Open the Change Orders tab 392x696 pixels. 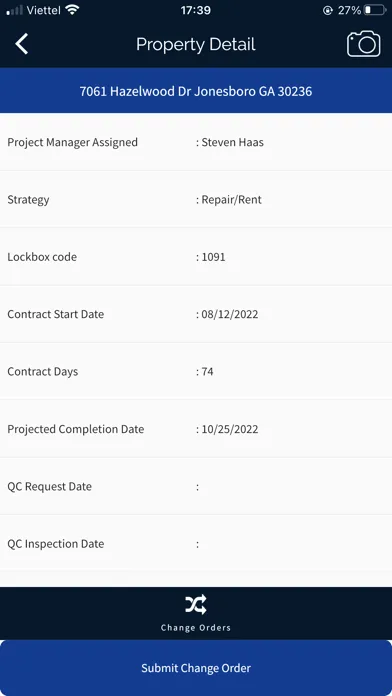[x=196, y=613]
